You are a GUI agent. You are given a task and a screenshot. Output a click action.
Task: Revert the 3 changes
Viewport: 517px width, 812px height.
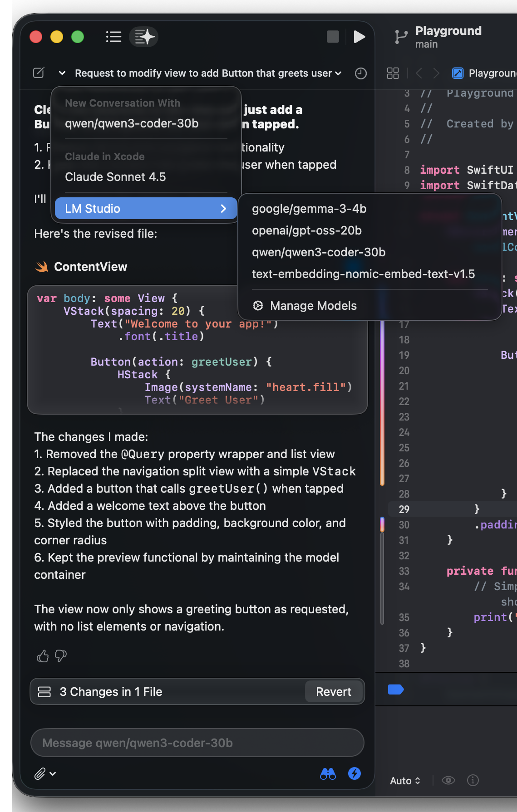click(334, 691)
